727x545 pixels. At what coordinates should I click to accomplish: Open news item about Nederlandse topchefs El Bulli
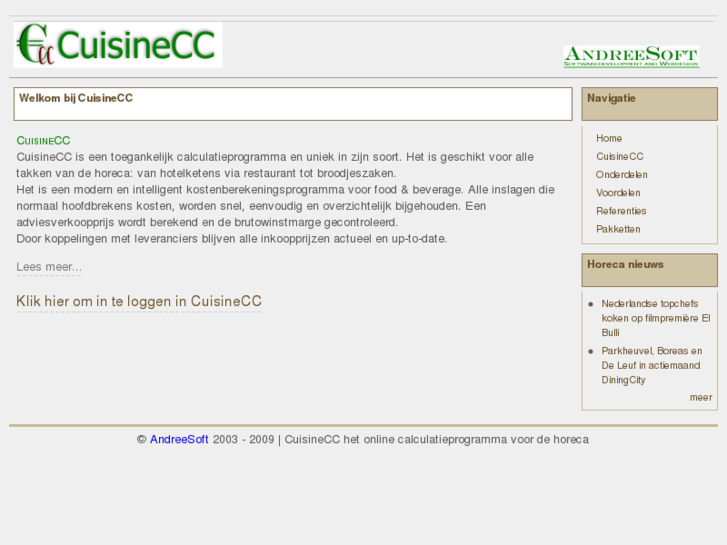click(656, 318)
